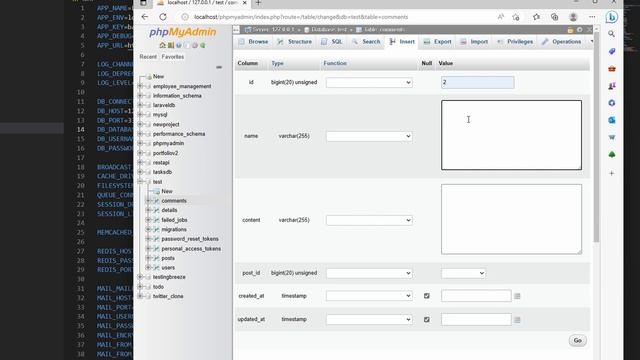This screenshot has width=640, height=360.
Task: Open the users table
Action: pos(168,268)
